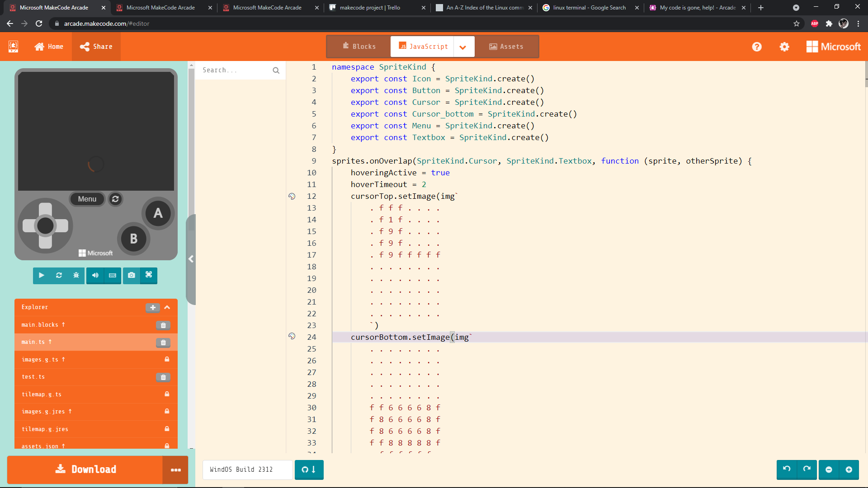
Task: Click the toolbox Search field
Action: 235,70
